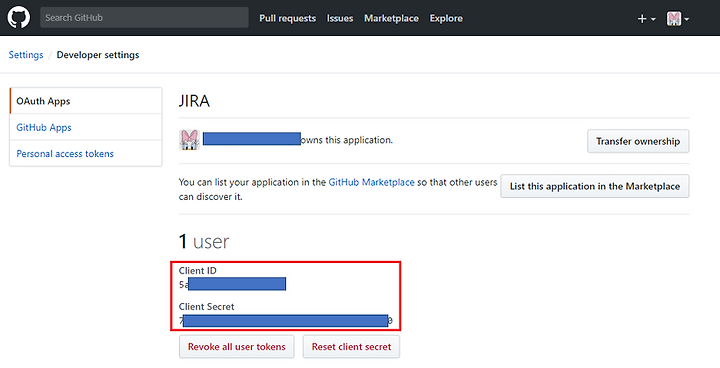This screenshot has height=368, width=720.
Task: Click the Client ID label
Action: tap(197, 271)
